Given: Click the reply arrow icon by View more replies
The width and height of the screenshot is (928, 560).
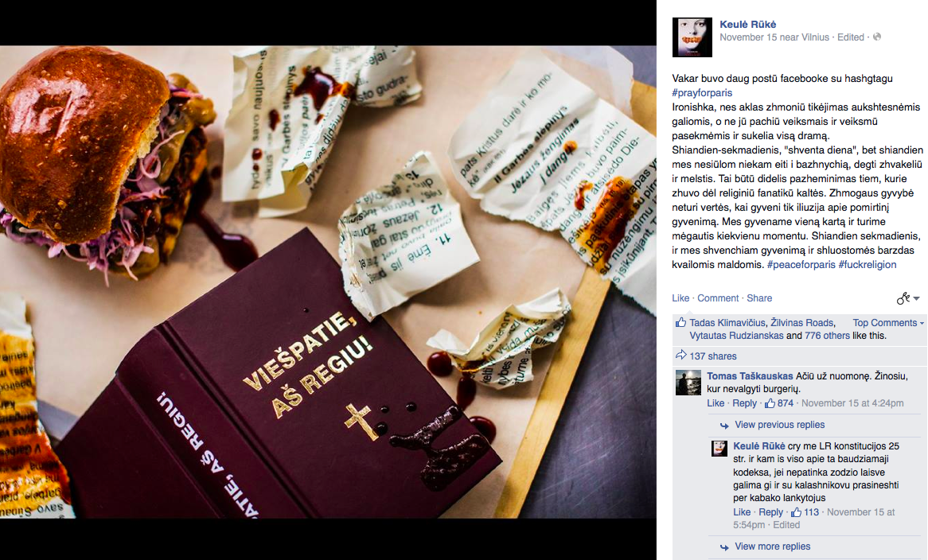Looking at the screenshot, I should [x=724, y=547].
